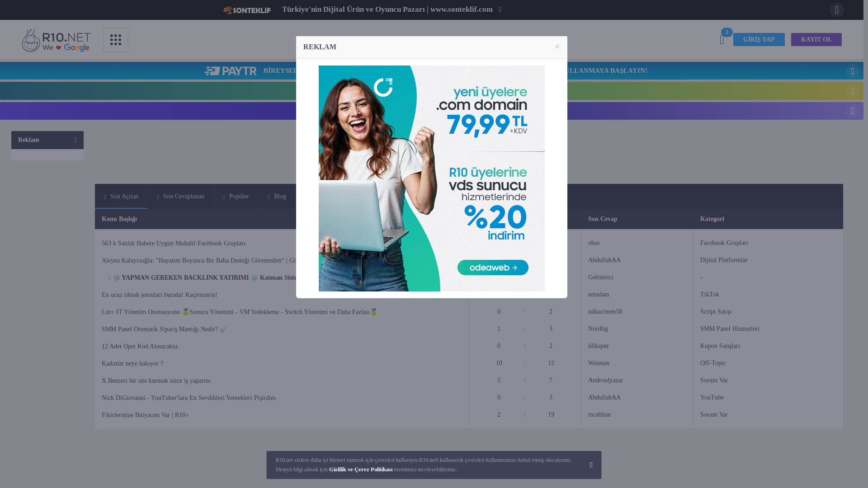
Task: Open topic '563 k Satılık Habere Uygun Muhalif Facebook Grupları'
Action: (x=174, y=244)
